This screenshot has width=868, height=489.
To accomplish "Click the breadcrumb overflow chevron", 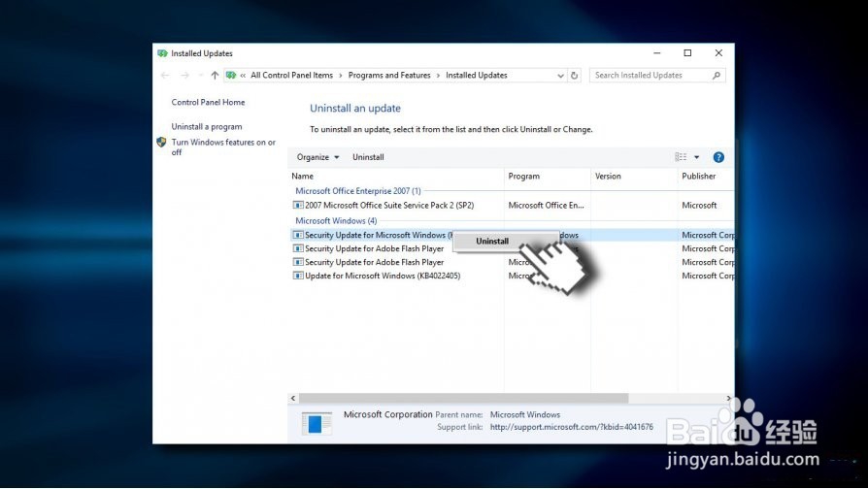I will pos(243,76).
